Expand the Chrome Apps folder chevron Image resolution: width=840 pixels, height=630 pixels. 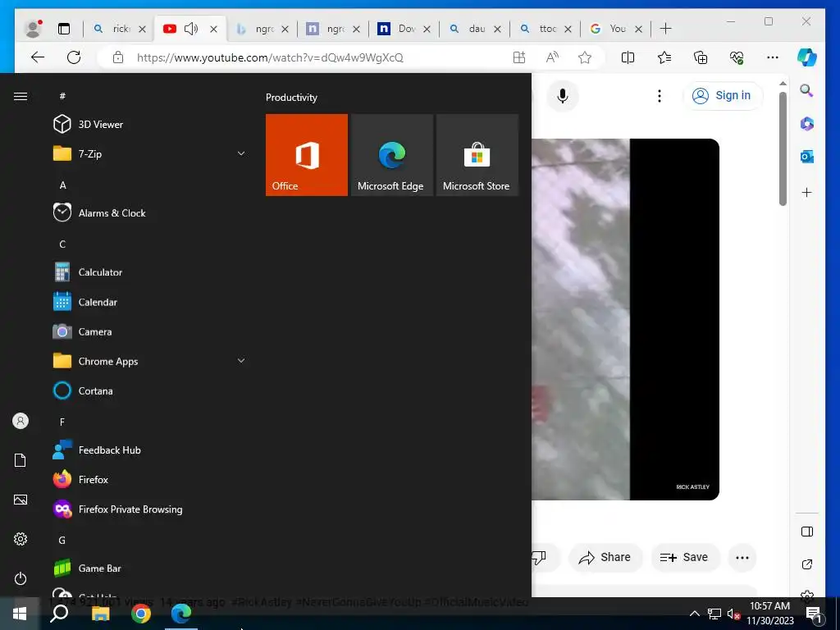pos(241,361)
